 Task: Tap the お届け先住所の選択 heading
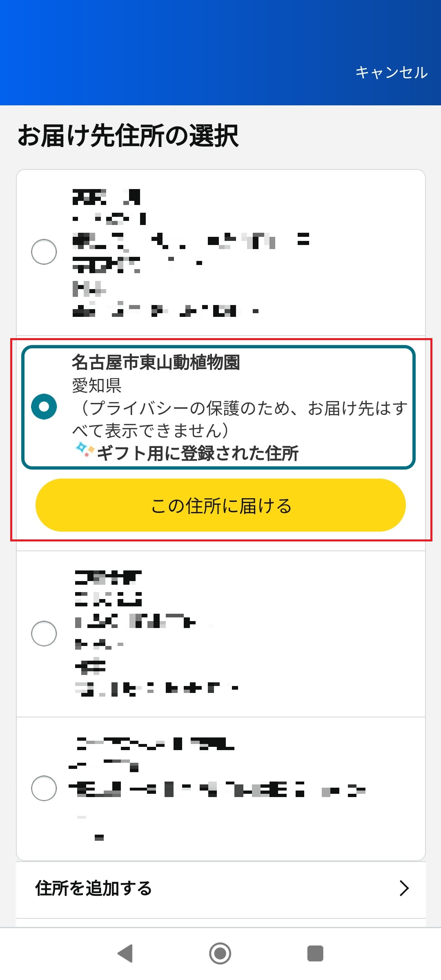coord(128,136)
